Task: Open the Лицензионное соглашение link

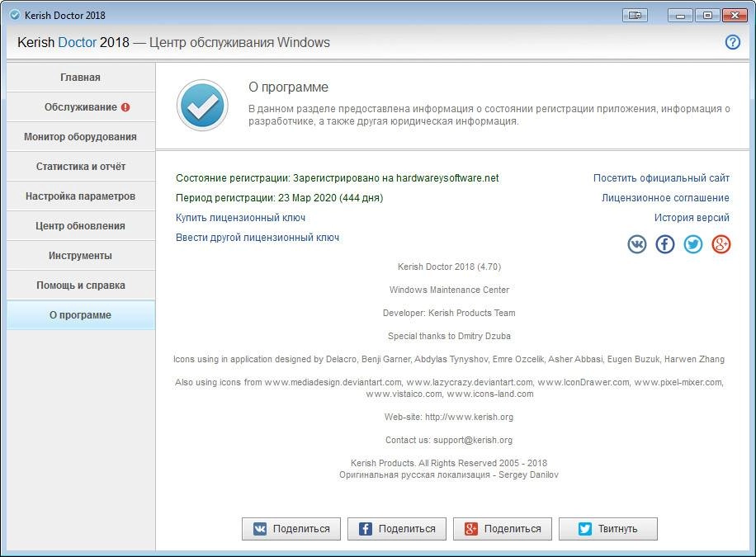Action: tap(665, 198)
